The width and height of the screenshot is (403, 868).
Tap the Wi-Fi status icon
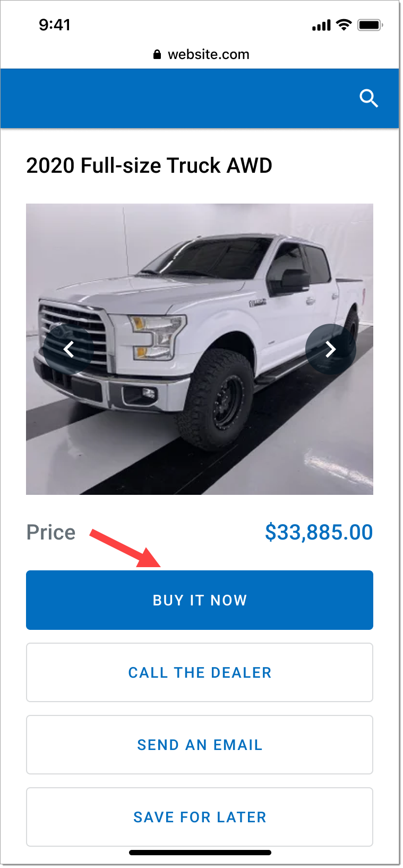pyautogui.click(x=344, y=24)
